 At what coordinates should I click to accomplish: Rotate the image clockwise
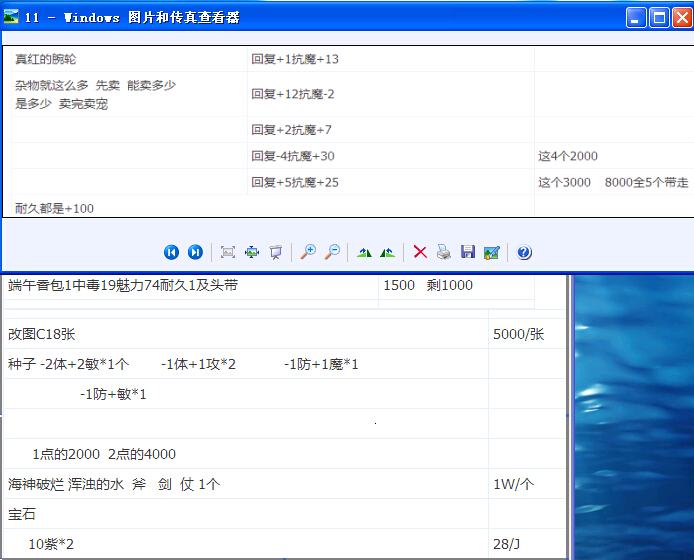click(364, 252)
